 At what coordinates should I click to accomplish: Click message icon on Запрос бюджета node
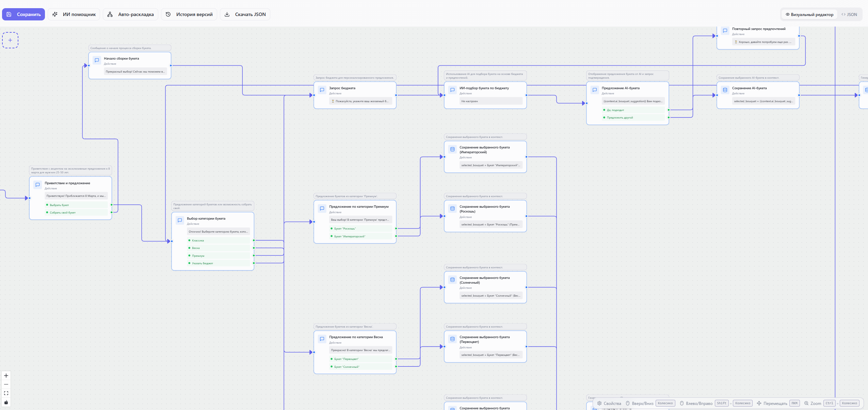point(322,90)
